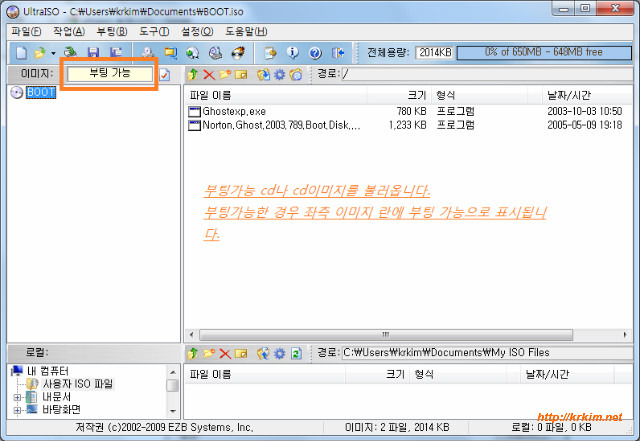The image size is (640, 441).
Task: Sort local files by 크기 column header
Action: (377, 374)
